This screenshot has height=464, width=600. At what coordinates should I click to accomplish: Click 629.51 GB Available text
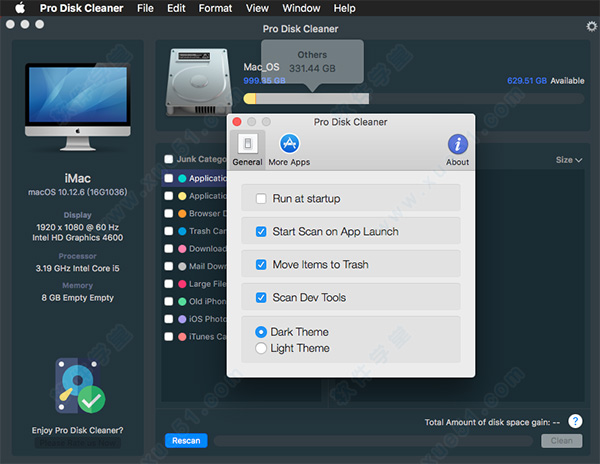point(546,81)
